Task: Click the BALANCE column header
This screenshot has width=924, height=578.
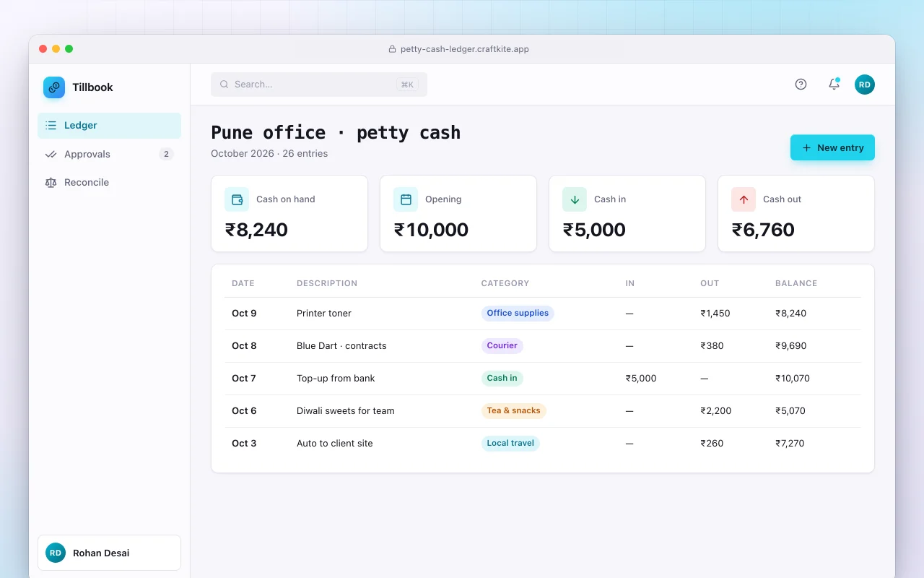Action: 796,283
